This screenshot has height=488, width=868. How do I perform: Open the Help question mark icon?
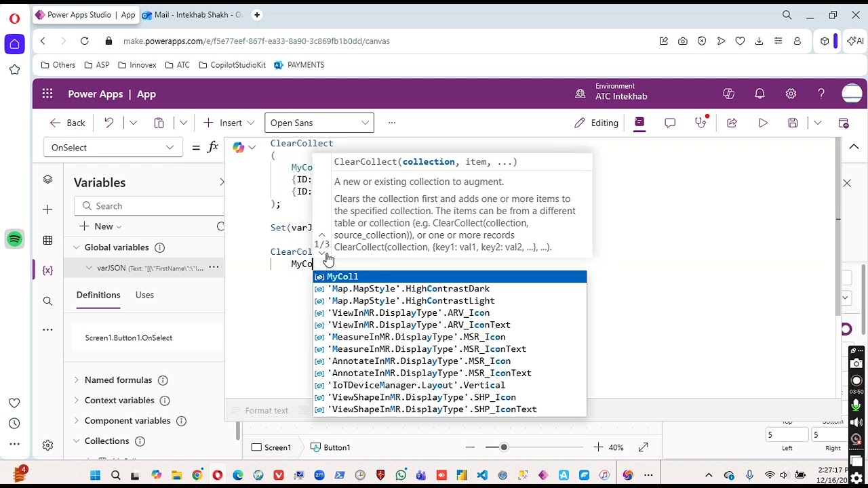click(821, 94)
